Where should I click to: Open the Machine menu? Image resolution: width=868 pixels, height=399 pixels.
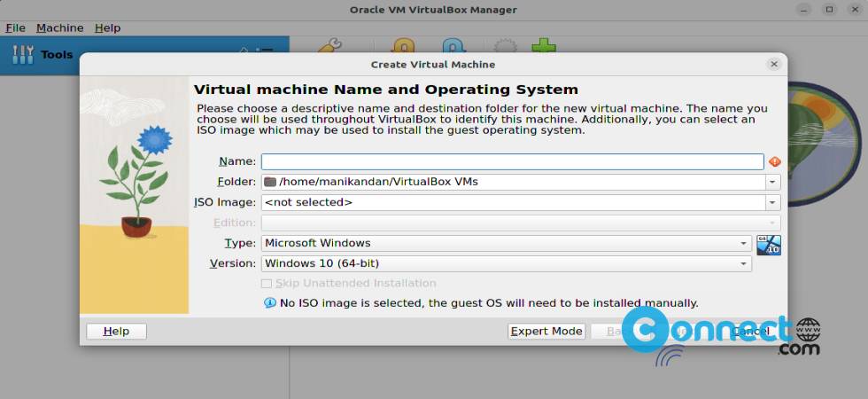pos(59,27)
